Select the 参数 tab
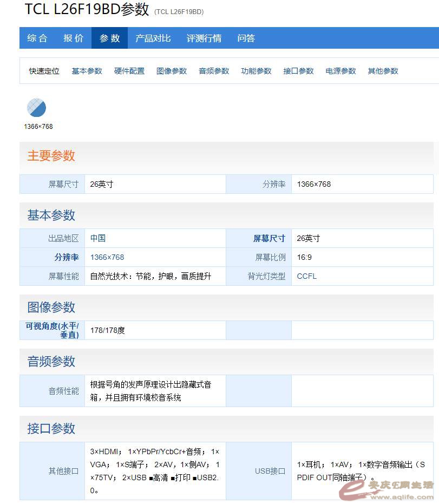Image resolution: width=439 pixels, height=504 pixels. (x=110, y=38)
